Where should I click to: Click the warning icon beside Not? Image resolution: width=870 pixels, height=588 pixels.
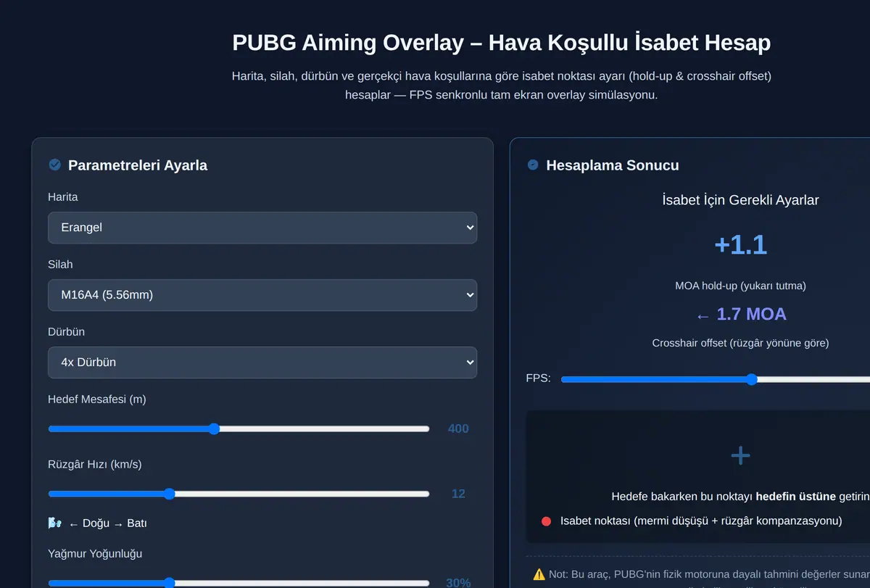coord(539,574)
